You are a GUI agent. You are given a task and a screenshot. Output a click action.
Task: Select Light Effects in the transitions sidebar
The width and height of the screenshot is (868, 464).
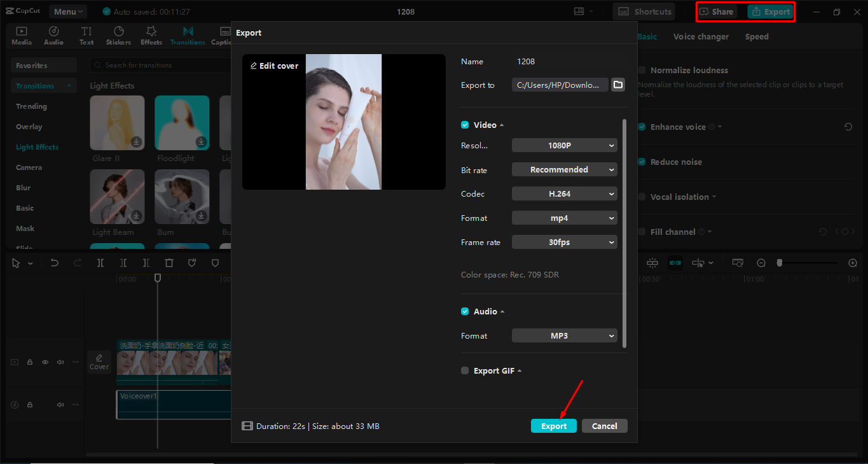(x=37, y=146)
